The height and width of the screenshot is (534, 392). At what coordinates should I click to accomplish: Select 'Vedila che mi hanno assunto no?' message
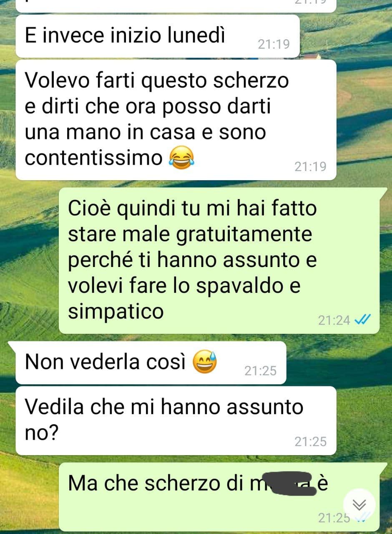click(176, 421)
